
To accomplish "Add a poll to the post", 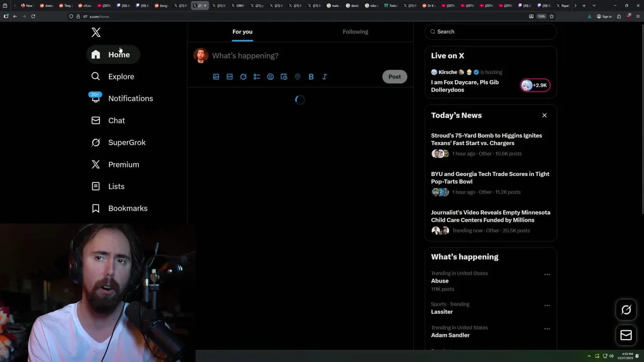I will coord(257,77).
